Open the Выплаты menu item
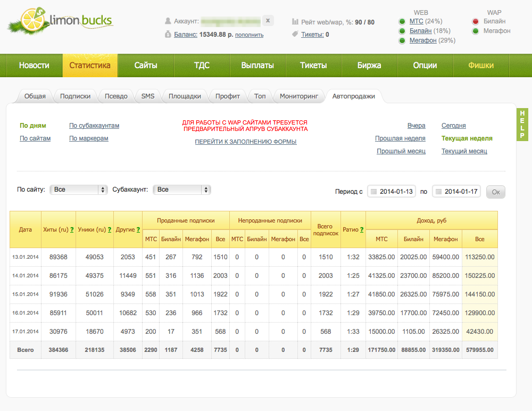The height and width of the screenshot is (411, 532). click(257, 65)
